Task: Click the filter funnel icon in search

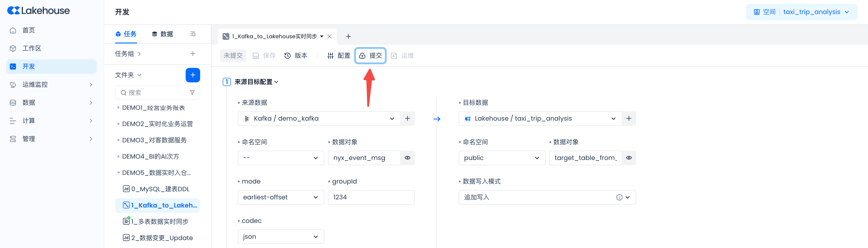Action: [x=192, y=92]
